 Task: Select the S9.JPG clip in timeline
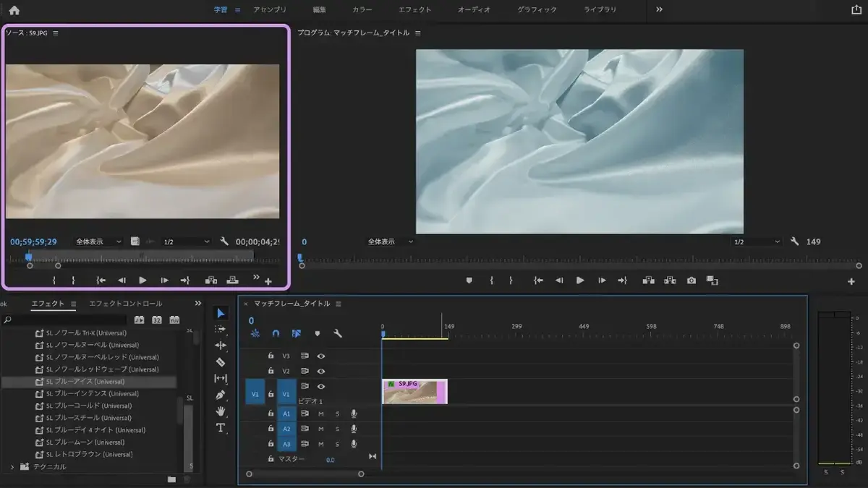click(x=414, y=391)
